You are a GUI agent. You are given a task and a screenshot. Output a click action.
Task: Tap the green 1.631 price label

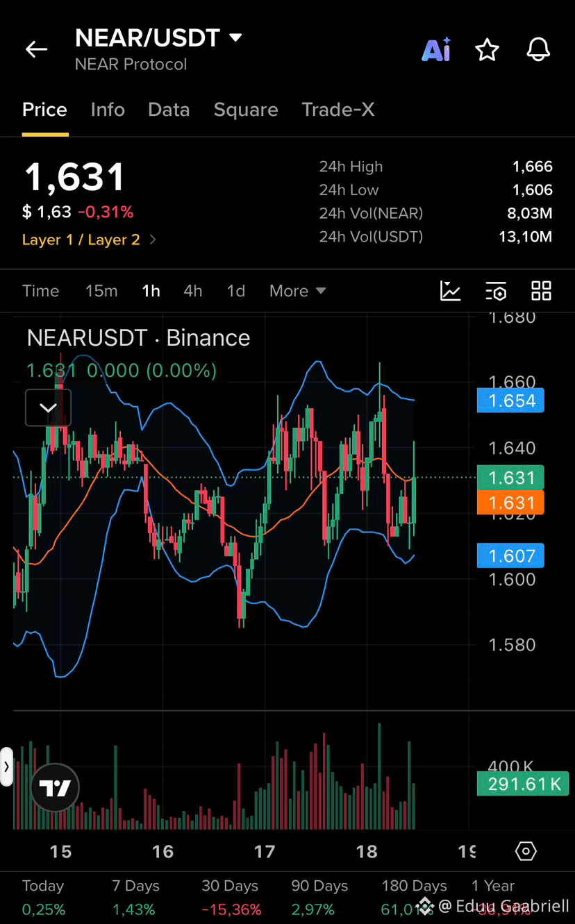click(511, 478)
